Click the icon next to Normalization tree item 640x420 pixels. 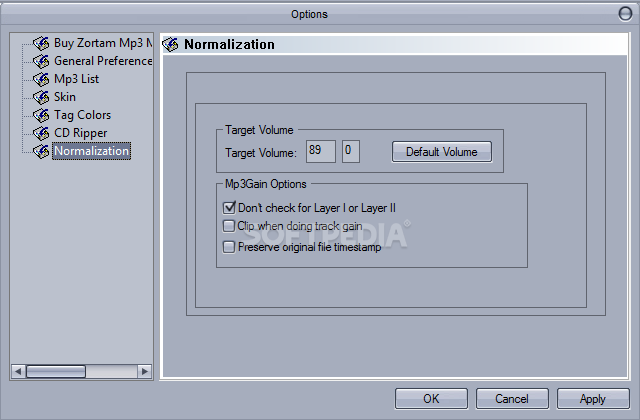point(41,151)
